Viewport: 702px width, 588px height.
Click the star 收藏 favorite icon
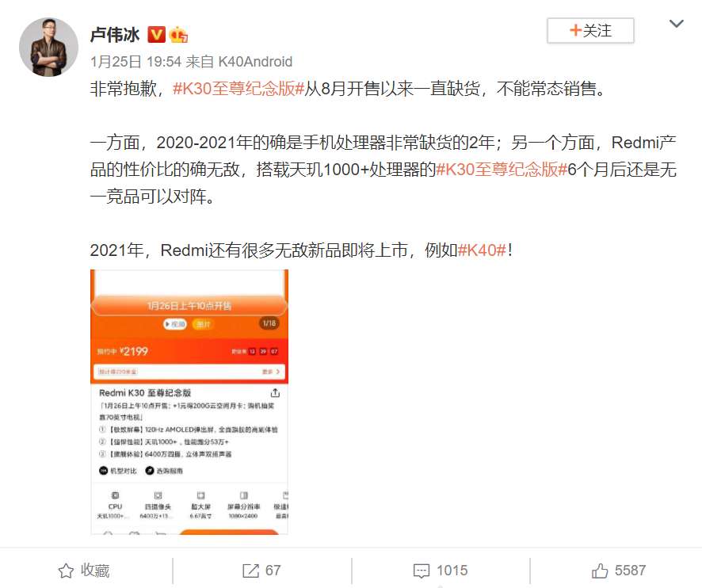[66, 571]
